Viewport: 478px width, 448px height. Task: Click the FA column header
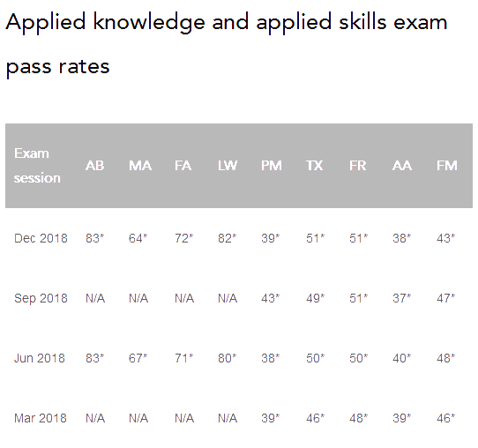tap(183, 166)
